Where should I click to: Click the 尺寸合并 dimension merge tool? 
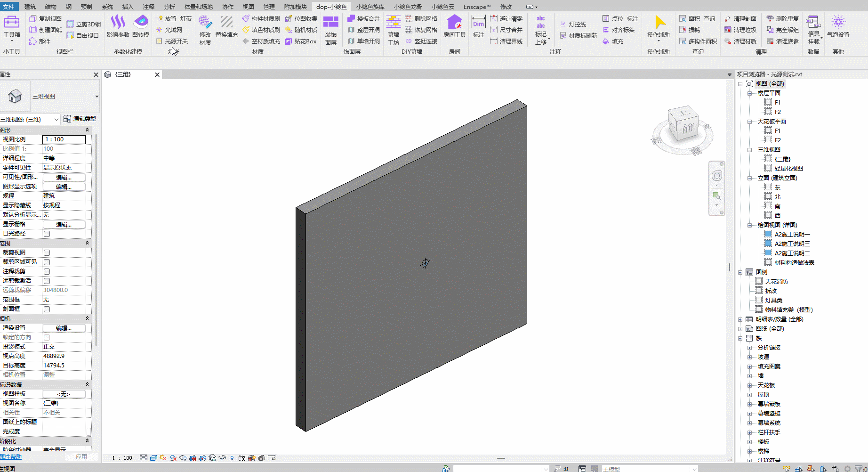pyautogui.click(x=506, y=30)
